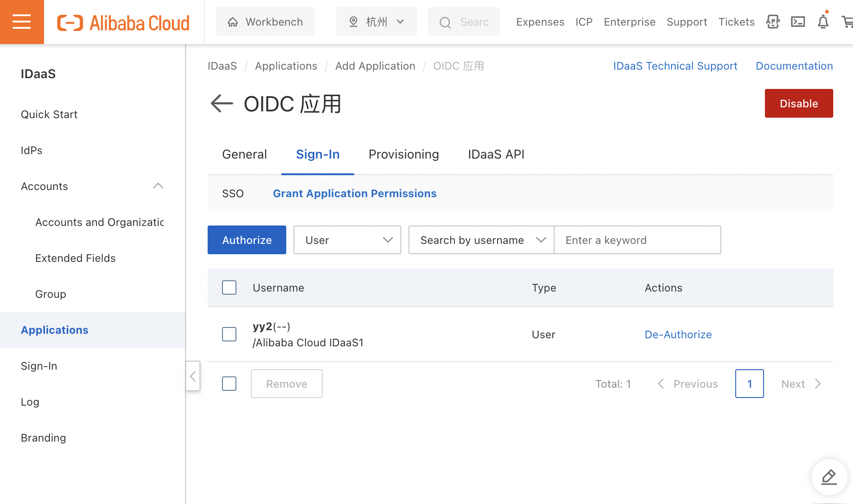Image resolution: width=853 pixels, height=504 pixels.
Task: Open the Search by username dropdown
Action: [480, 240]
